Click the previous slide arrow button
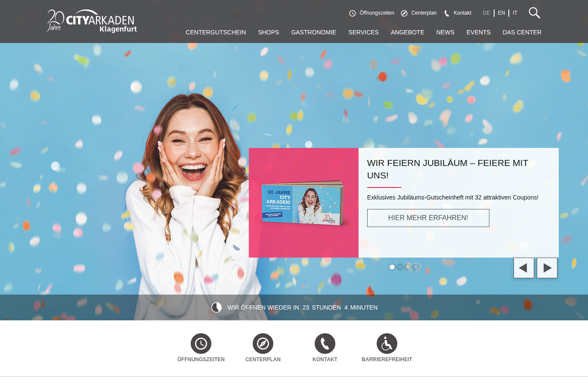Screen dimensions: 588x387 point(524,268)
